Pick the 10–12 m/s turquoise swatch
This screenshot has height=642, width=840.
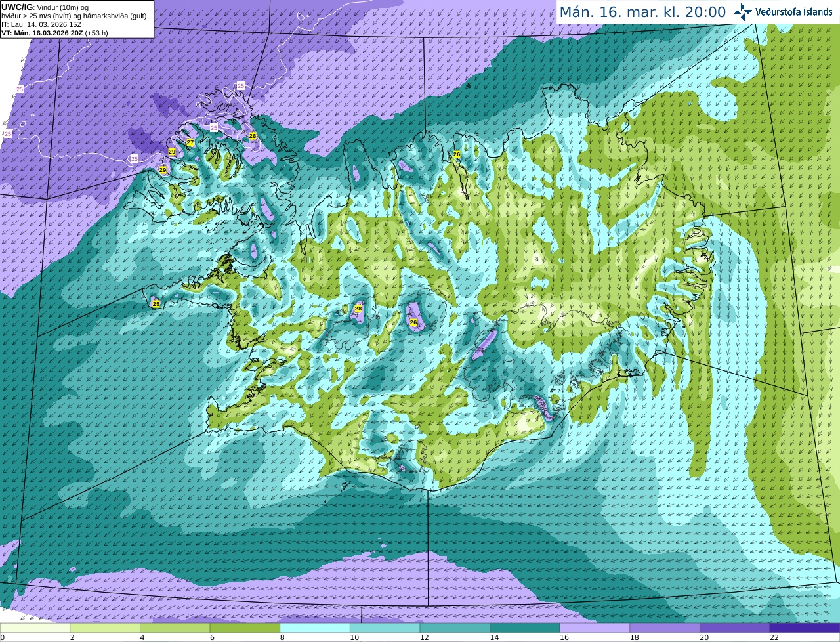click(385, 628)
